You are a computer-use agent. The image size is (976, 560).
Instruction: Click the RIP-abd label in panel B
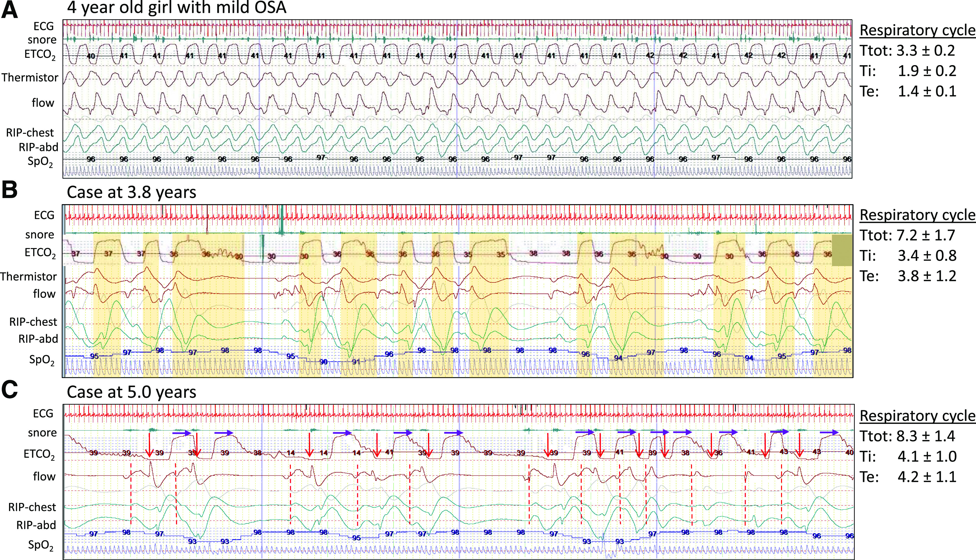tap(39, 339)
